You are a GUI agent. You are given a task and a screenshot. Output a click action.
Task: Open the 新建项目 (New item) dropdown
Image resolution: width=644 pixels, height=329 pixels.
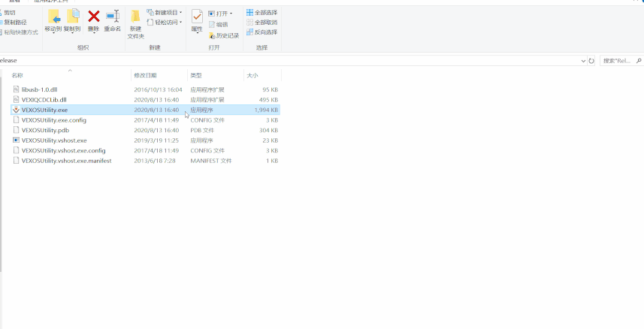(x=165, y=13)
